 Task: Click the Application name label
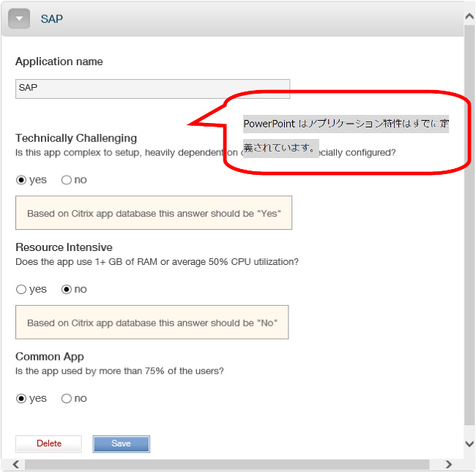point(59,61)
